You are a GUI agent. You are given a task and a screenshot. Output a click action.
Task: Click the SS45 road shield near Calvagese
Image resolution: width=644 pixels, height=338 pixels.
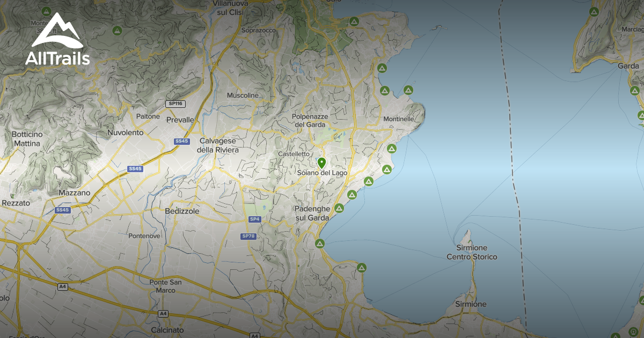182,141
